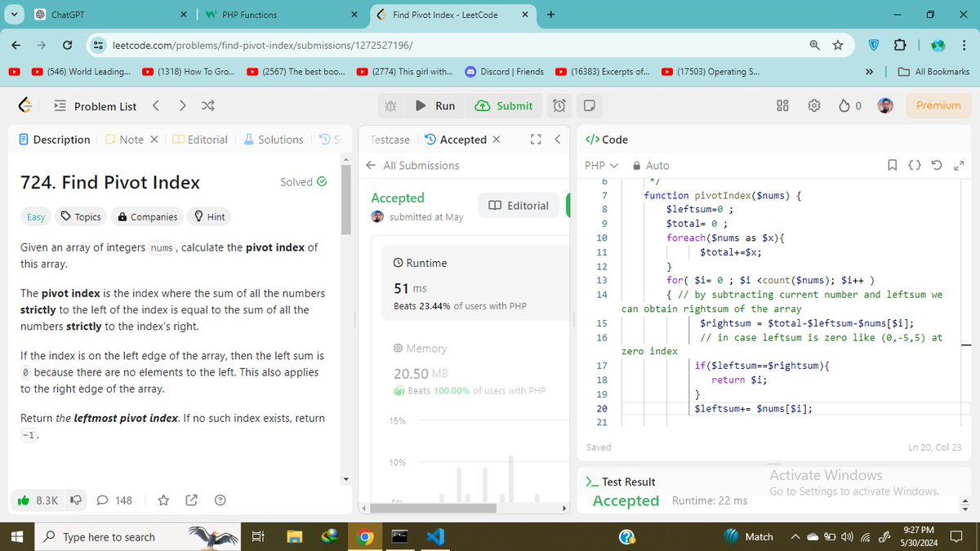Open the Editorial button in submission panel

519,206
